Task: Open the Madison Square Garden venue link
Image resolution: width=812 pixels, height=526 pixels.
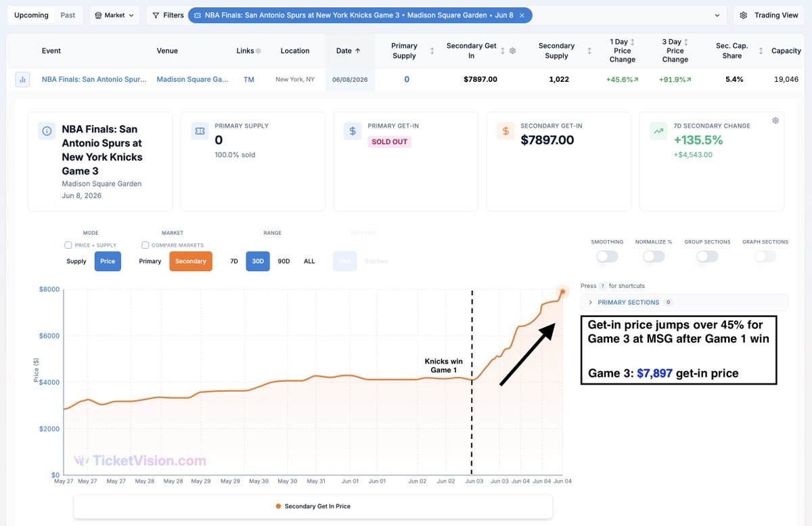Action: [193, 79]
